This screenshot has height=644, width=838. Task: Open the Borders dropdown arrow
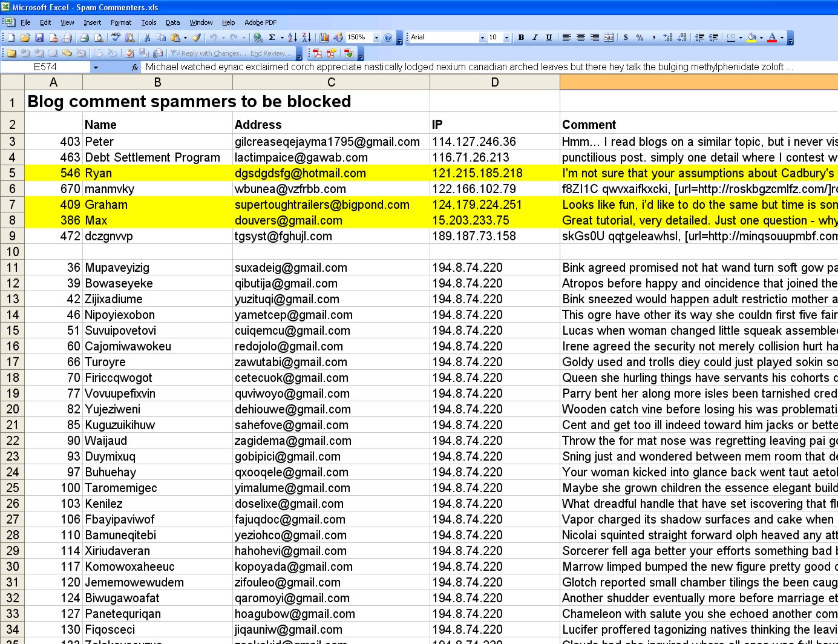click(x=741, y=38)
